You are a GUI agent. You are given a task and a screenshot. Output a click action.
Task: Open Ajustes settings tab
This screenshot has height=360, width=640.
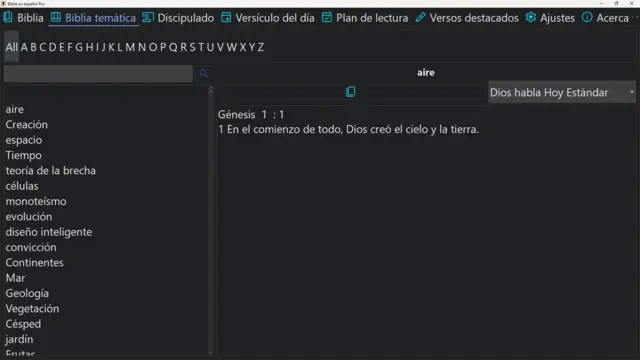pyautogui.click(x=550, y=18)
